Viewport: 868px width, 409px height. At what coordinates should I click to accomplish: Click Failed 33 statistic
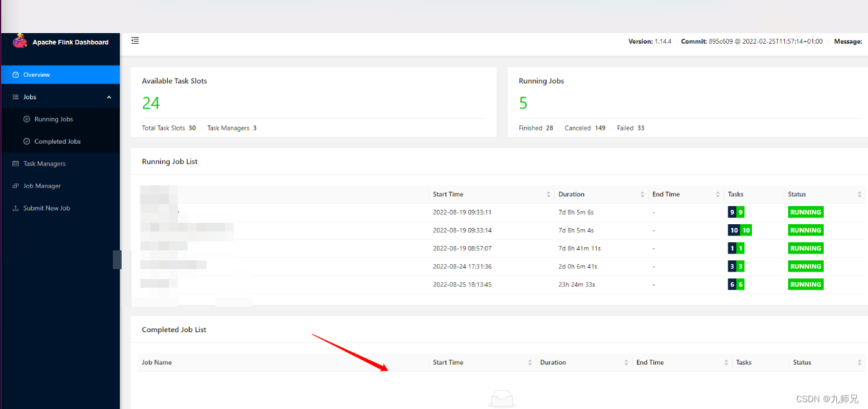[x=631, y=128]
